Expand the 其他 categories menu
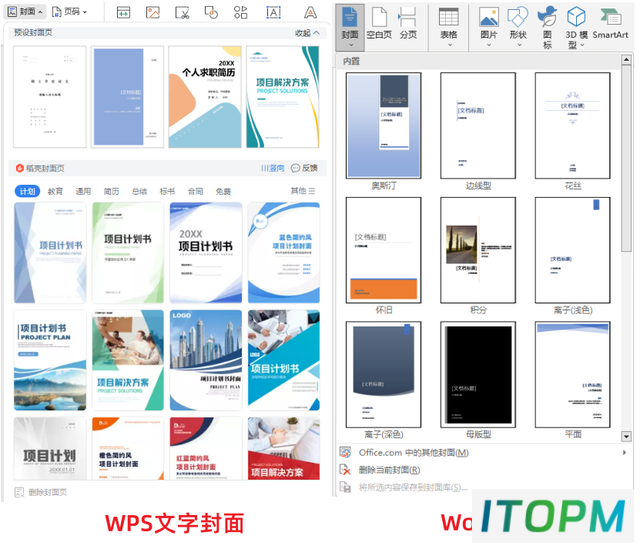 pyautogui.click(x=303, y=191)
